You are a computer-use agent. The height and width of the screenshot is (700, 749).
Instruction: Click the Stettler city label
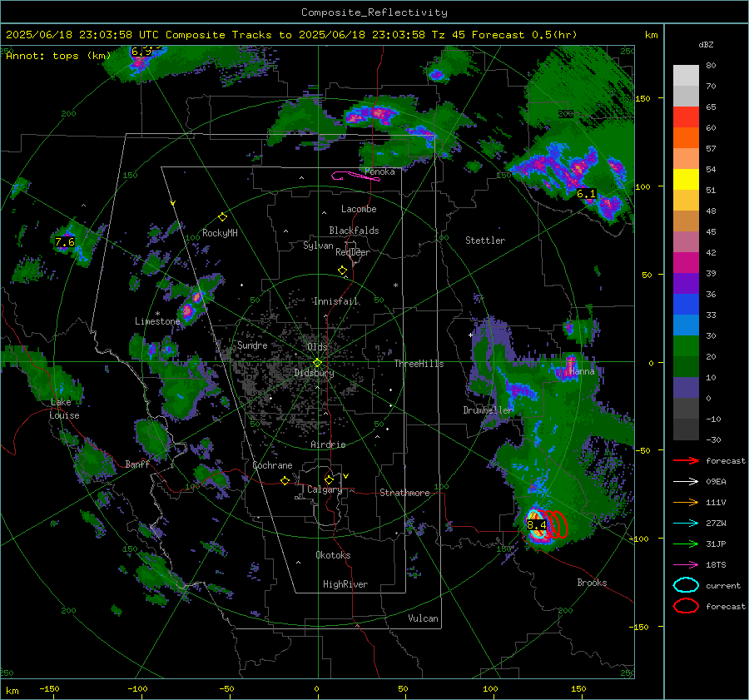coord(485,241)
